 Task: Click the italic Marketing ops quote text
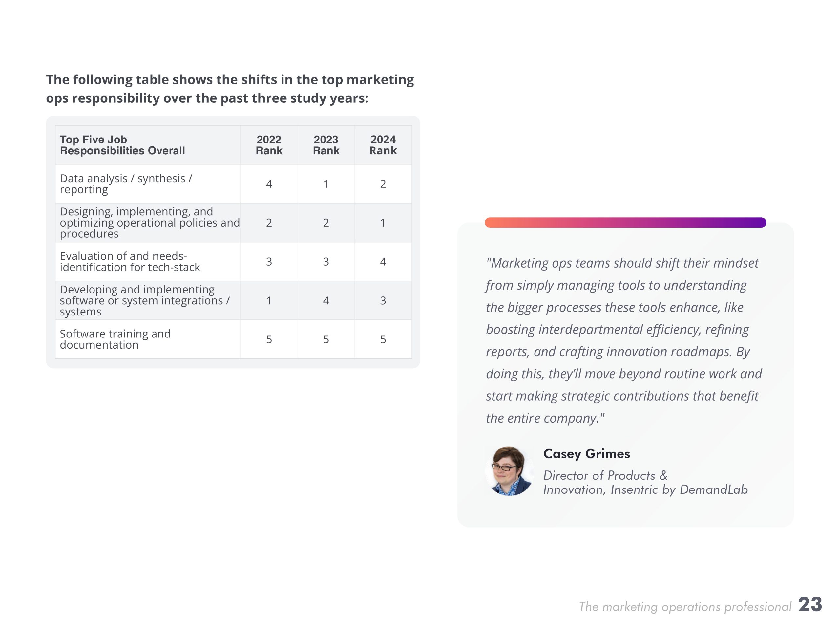[x=623, y=340]
